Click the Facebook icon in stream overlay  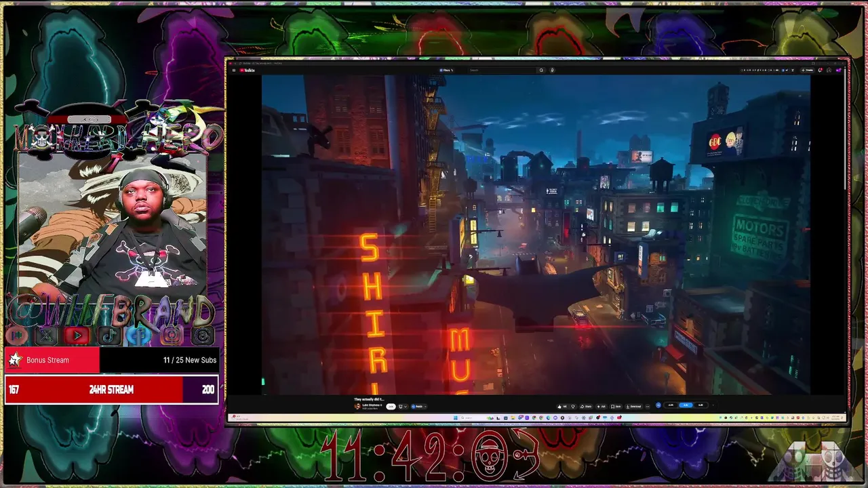pyautogui.click(x=140, y=335)
